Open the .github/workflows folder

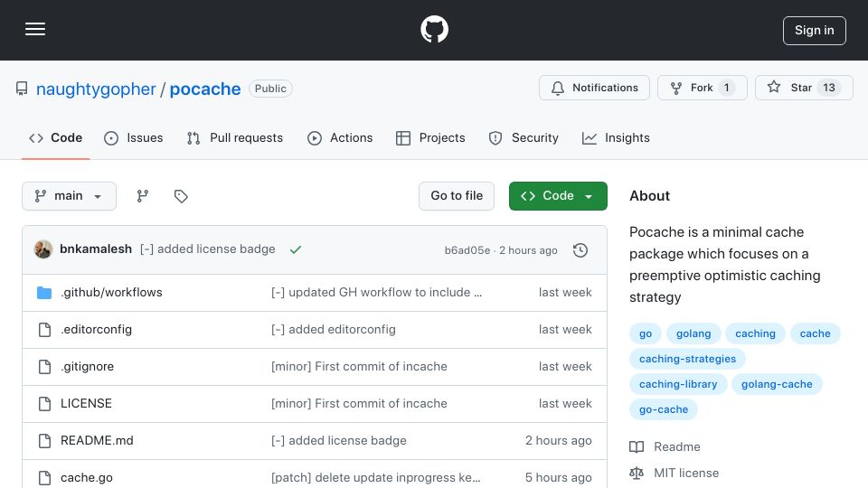(111, 292)
